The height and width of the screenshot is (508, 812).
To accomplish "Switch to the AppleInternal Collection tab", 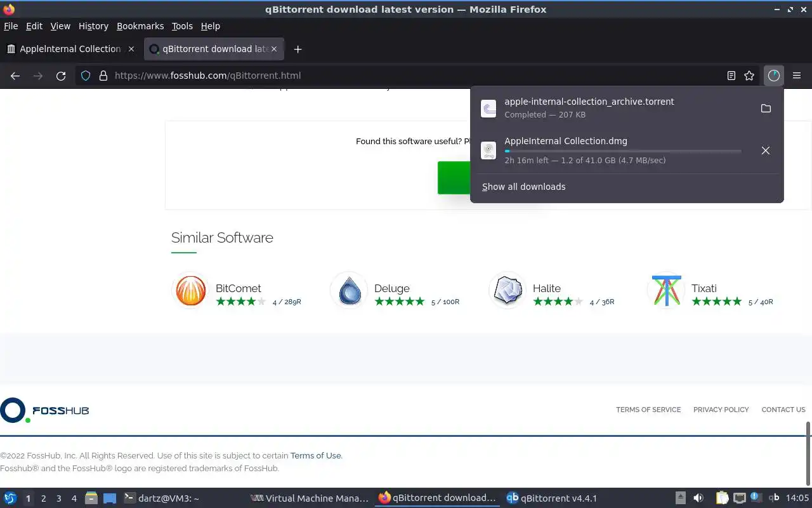I will pos(70,49).
